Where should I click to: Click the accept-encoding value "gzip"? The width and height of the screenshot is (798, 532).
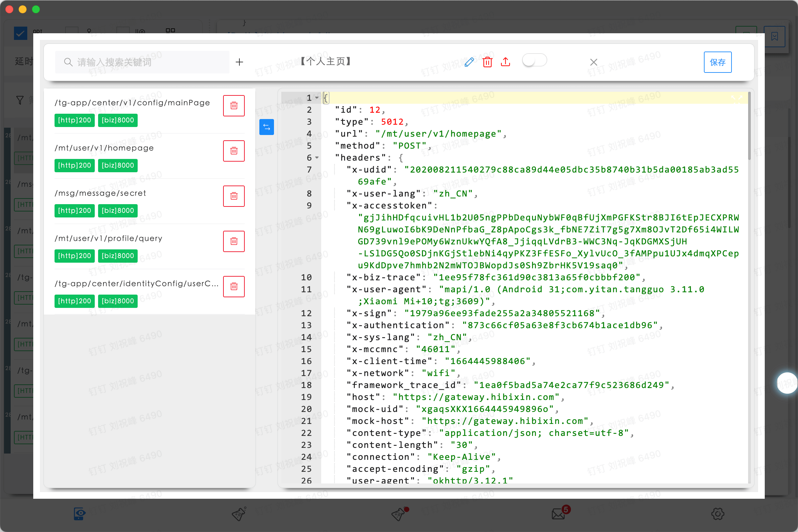(x=473, y=469)
